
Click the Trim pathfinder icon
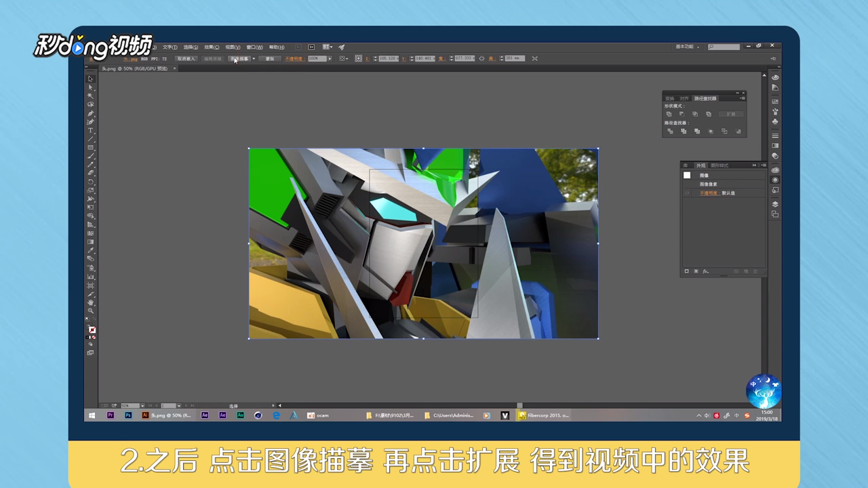coord(684,131)
